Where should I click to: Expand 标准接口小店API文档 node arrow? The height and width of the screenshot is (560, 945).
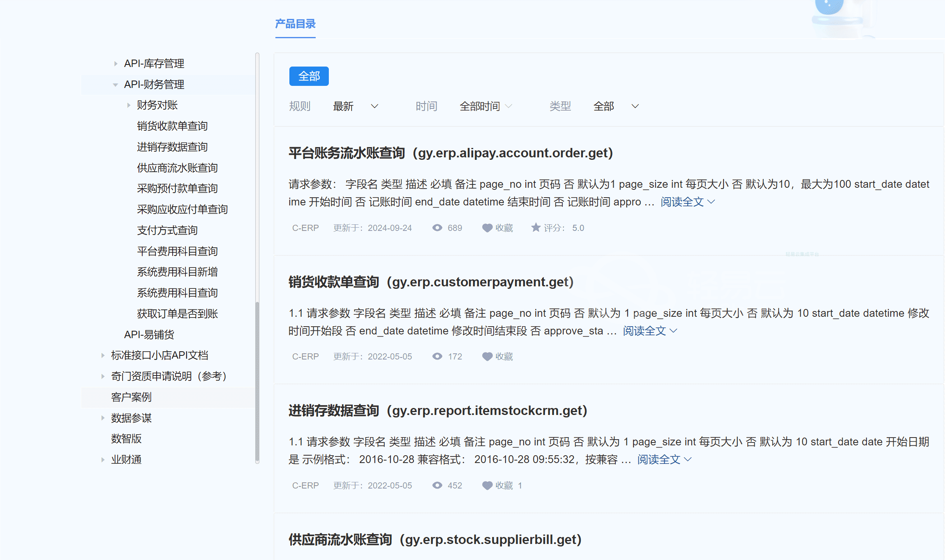[x=103, y=355]
